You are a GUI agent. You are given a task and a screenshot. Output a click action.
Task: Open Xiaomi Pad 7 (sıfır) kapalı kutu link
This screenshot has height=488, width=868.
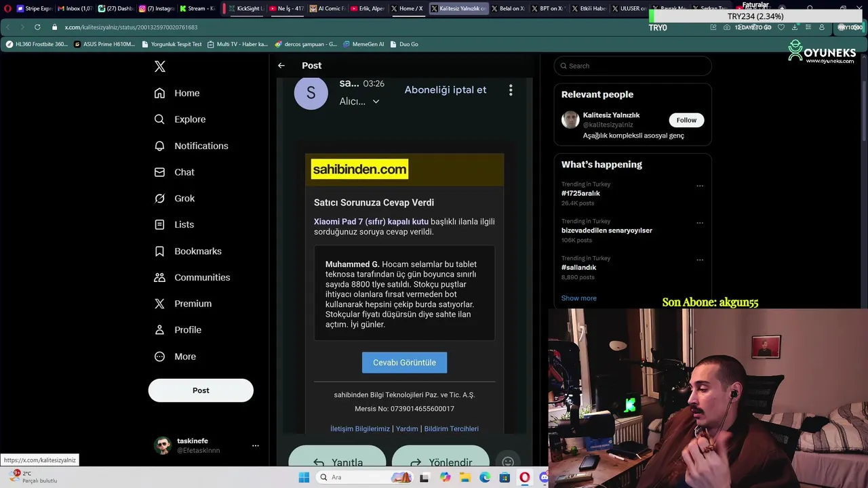click(x=371, y=222)
